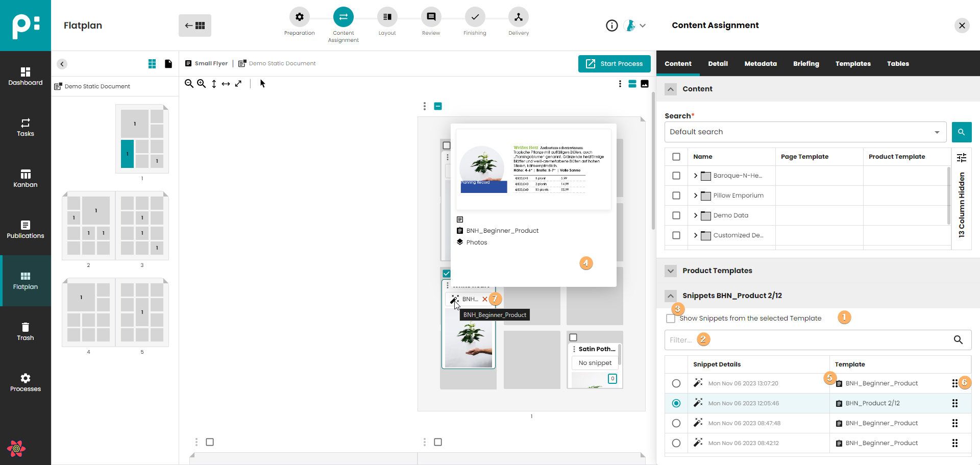Click the Start Process button
980x465 pixels.
click(614, 64)
